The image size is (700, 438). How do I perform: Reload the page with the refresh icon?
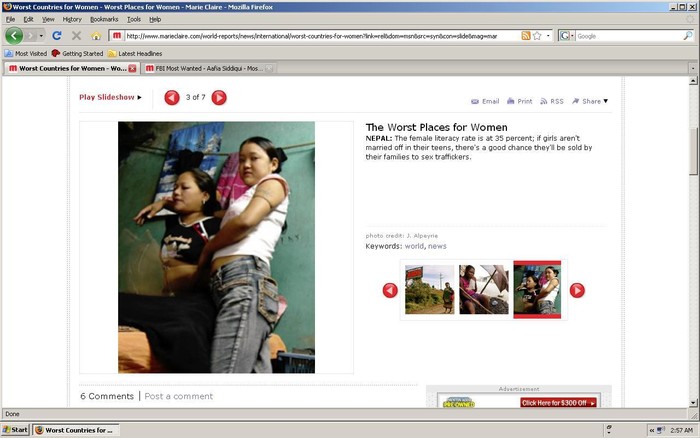click(57, 35)
